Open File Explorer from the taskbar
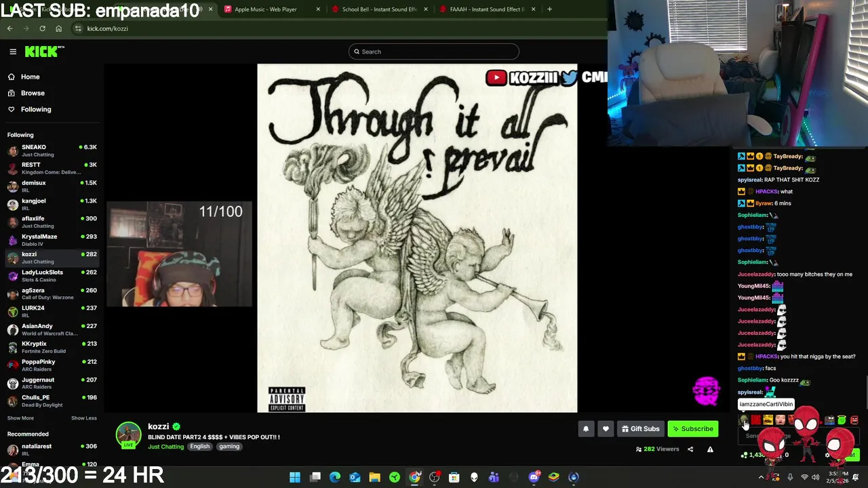868x488 pixels. pos(374,477)
